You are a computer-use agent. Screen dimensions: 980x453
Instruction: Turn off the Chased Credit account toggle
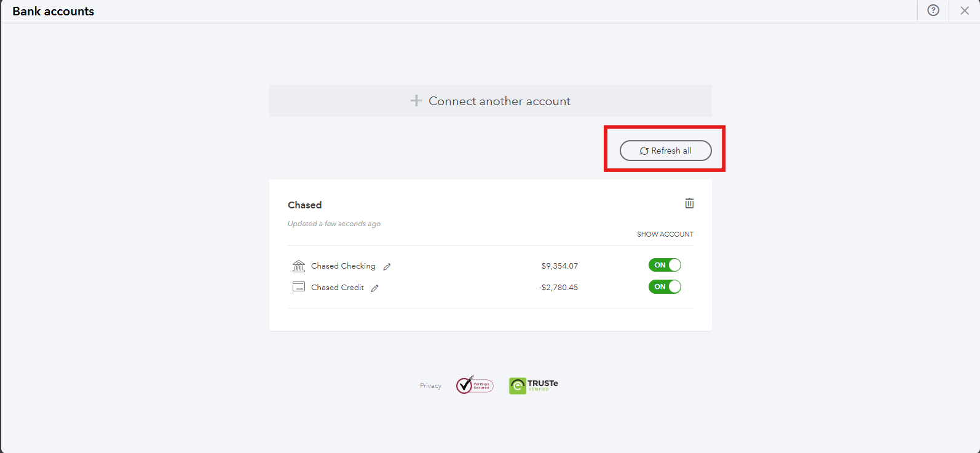click(665, 286)
